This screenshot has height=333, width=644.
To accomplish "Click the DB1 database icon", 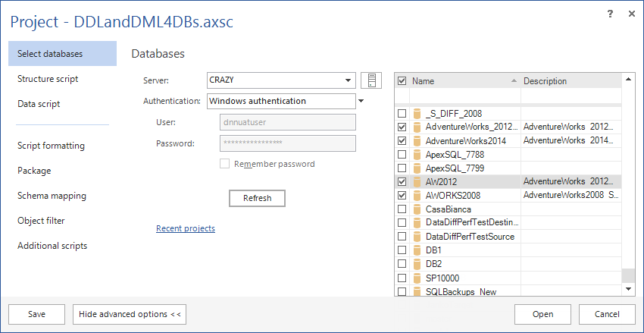I will [416, 250].
